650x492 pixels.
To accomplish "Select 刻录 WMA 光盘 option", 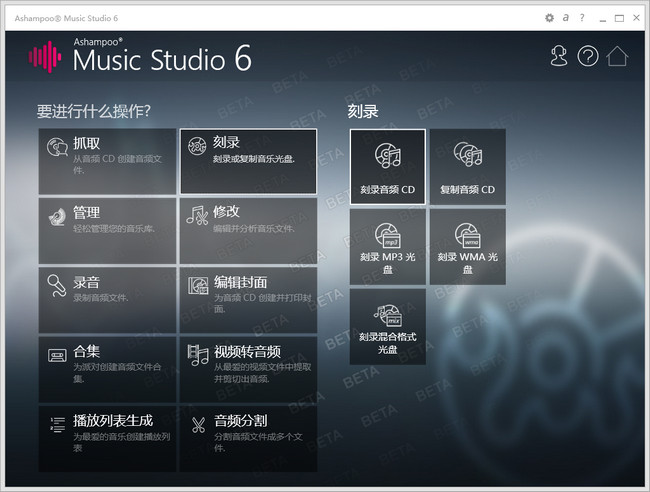I will [468, 247].
